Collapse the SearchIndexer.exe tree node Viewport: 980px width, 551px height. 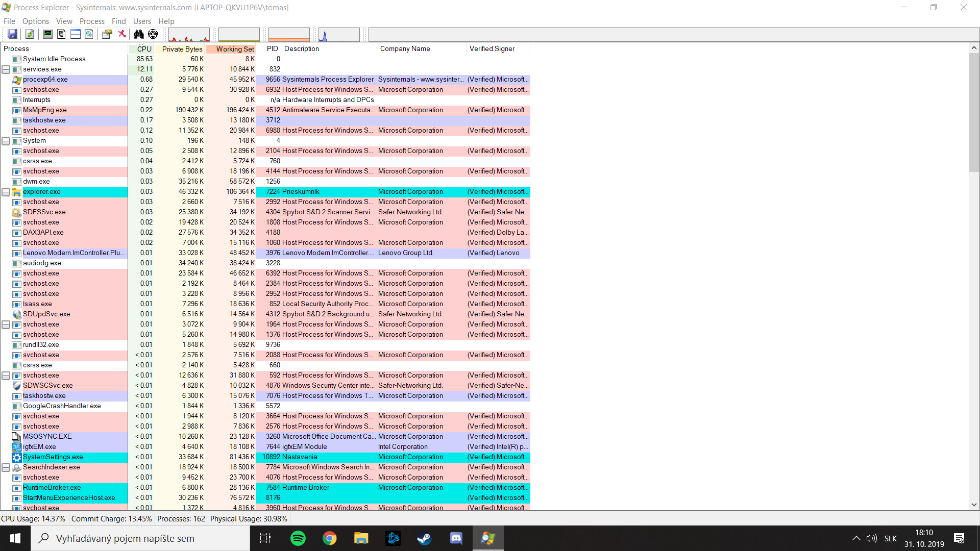point(6,467)
